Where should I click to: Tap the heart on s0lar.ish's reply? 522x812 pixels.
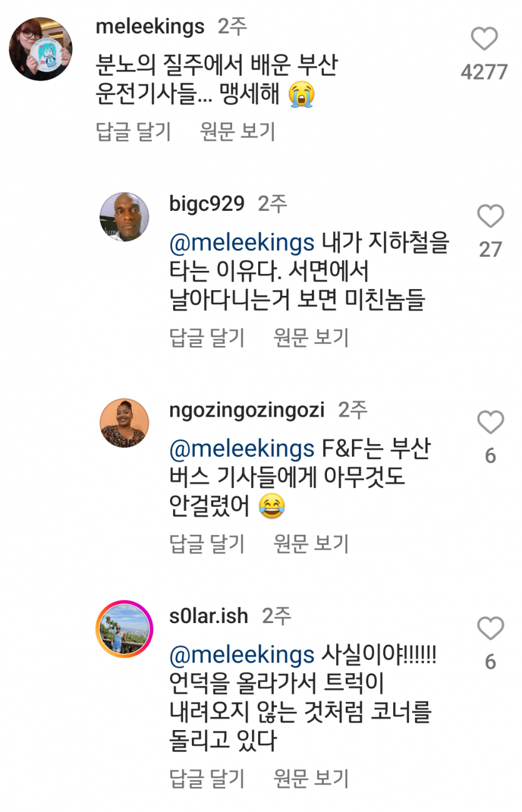click(490, 628)
